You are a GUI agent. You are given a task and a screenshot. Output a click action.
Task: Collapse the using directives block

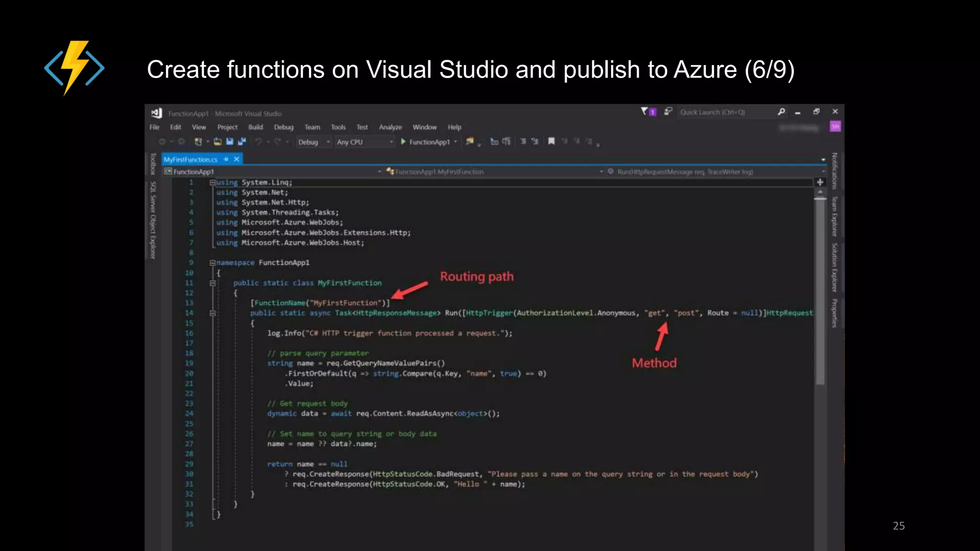(212, 183)
